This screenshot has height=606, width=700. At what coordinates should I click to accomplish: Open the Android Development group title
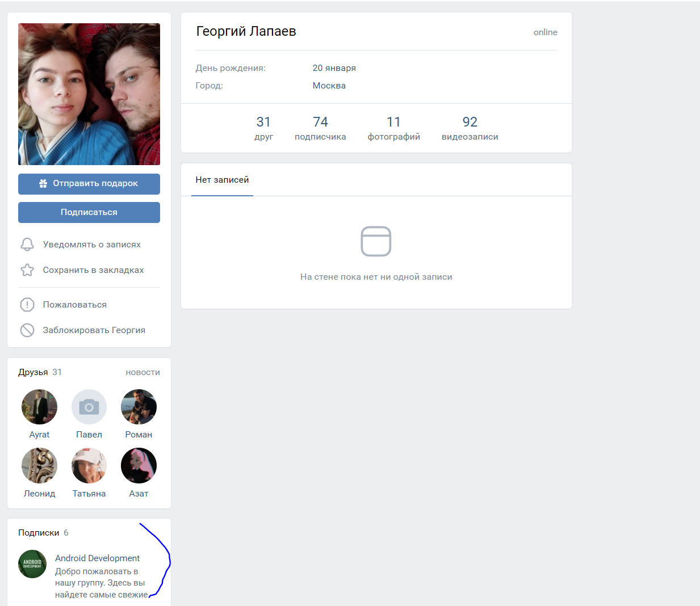(97, 558)
